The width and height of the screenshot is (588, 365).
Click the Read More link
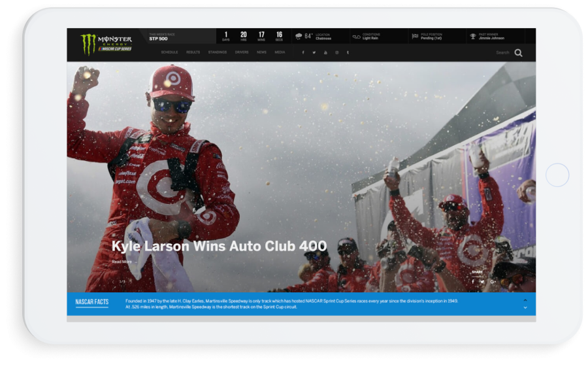(122, 262)
